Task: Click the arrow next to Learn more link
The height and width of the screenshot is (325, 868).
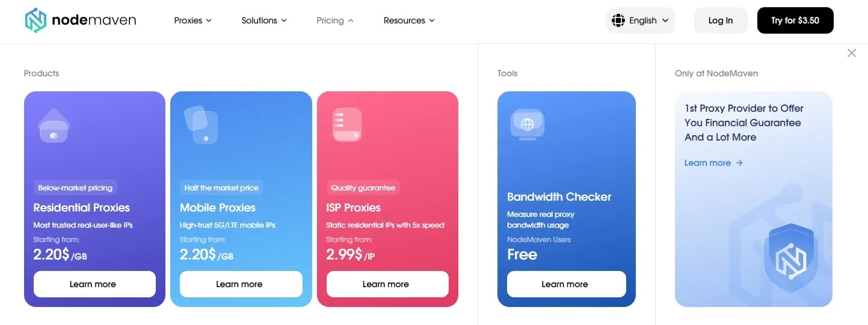Action: [739, 163]
